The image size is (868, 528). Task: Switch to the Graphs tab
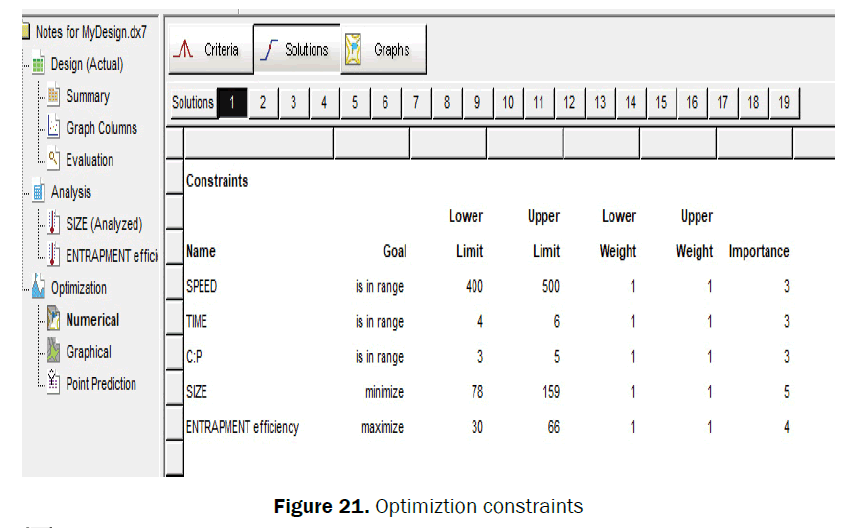click(382, 50)
